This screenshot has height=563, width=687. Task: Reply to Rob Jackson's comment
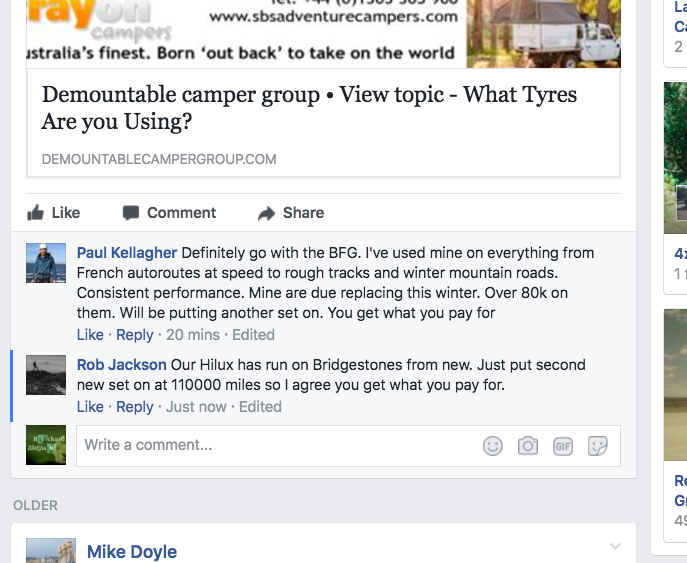135,407
